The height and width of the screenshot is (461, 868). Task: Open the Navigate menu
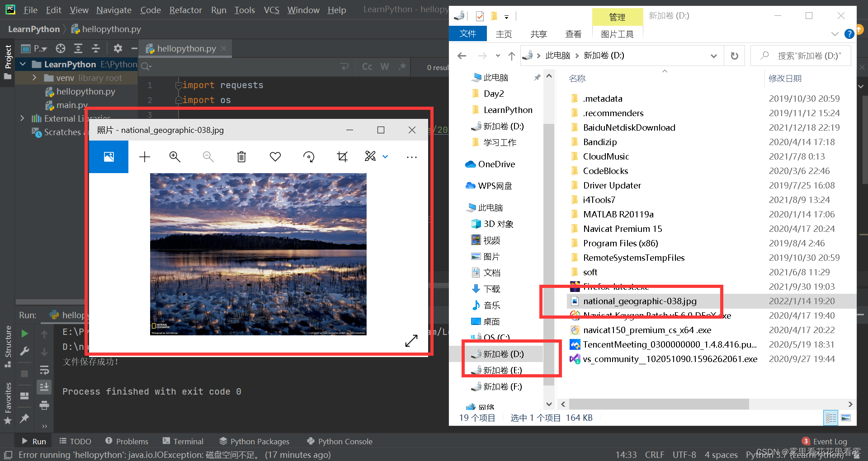pos(114,10)
